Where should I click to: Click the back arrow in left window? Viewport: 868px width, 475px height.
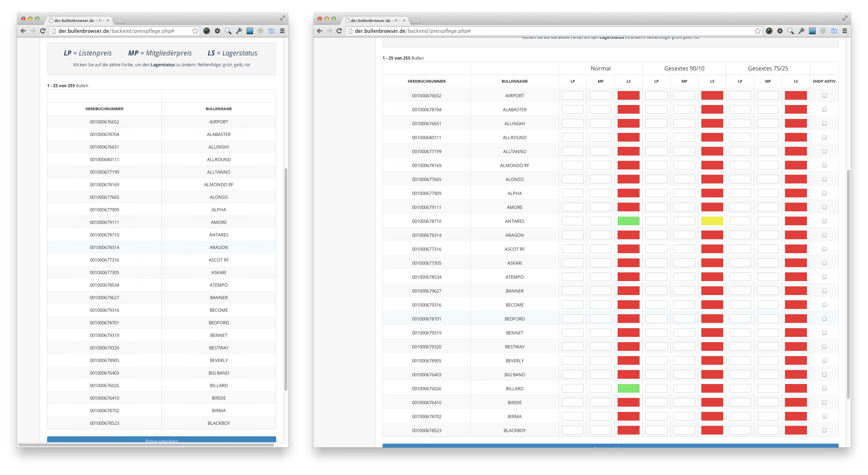(23, 31)
